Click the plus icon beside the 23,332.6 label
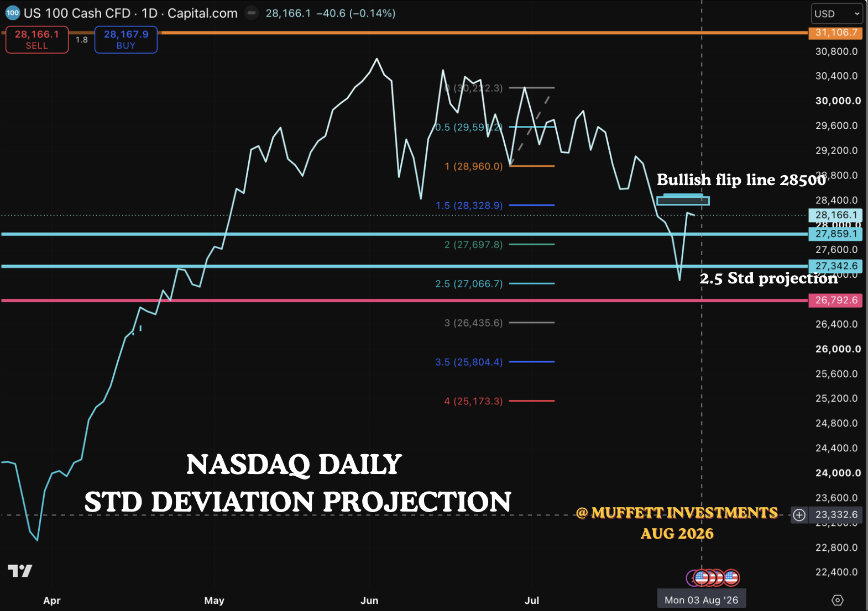This screenshot has width=868, height=611. [x=799, y=515]
